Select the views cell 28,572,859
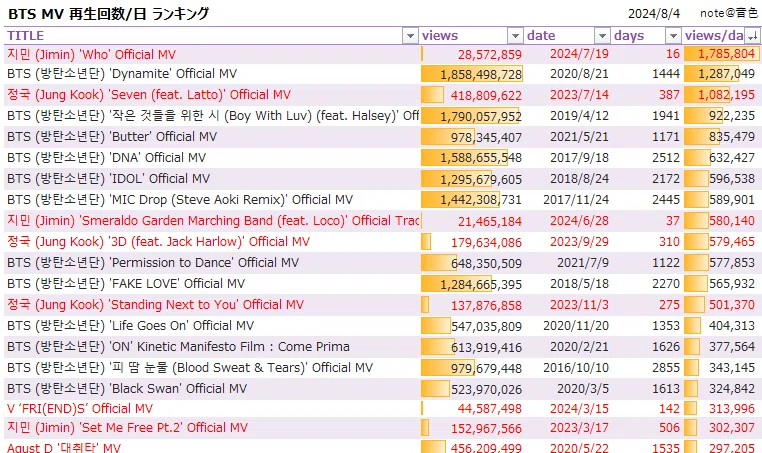This screenshot has height=453, width=762. click(x=489, y=54)
